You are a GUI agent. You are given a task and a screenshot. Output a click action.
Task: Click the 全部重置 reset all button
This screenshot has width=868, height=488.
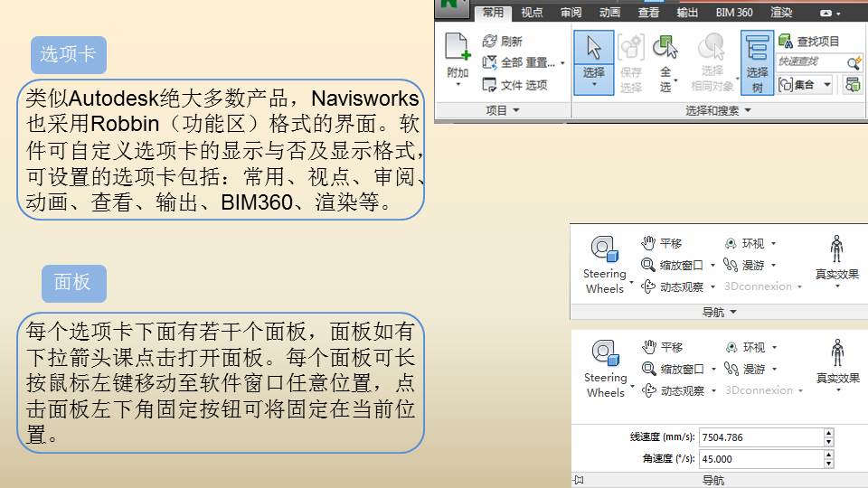point(518,62)
